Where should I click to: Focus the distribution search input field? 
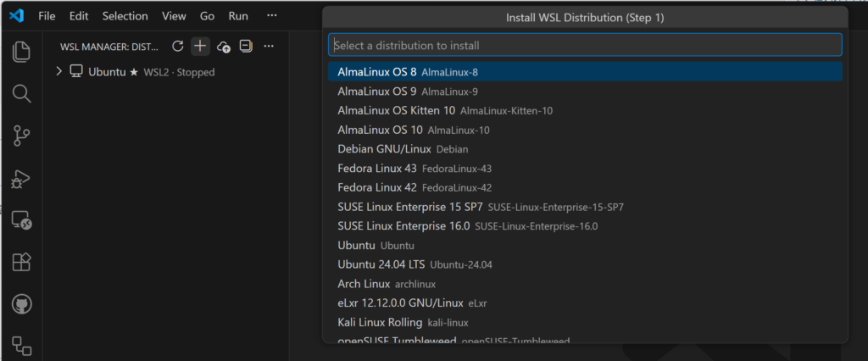click(x=585, y=45)
